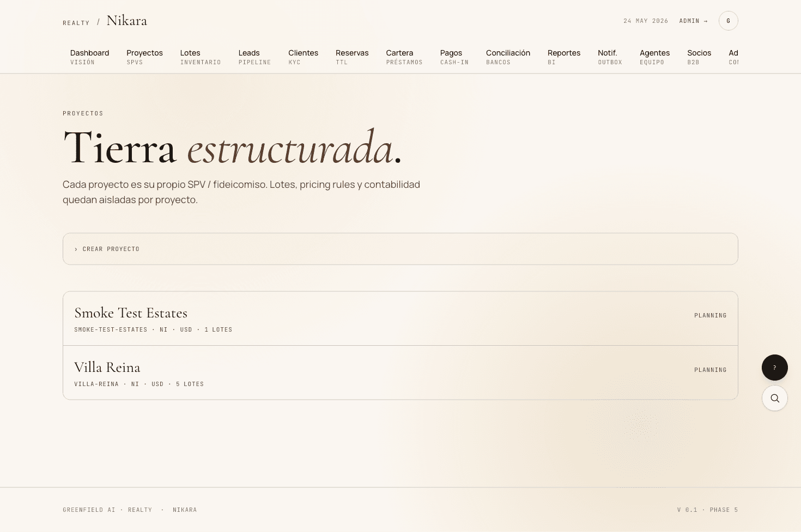801x532 pixels.
Task: Click the ADMIN arrow link
Action: [x=693, y=21]
